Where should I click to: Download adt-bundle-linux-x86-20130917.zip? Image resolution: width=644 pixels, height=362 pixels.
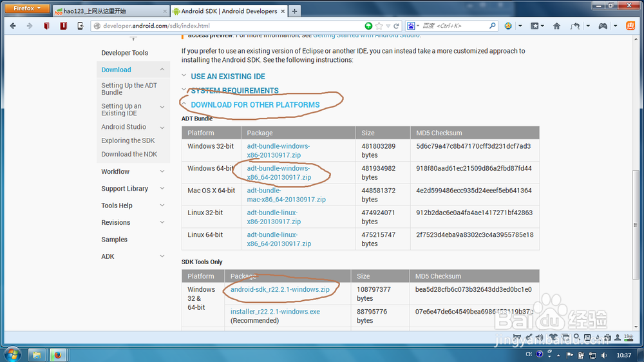[274, 217]
